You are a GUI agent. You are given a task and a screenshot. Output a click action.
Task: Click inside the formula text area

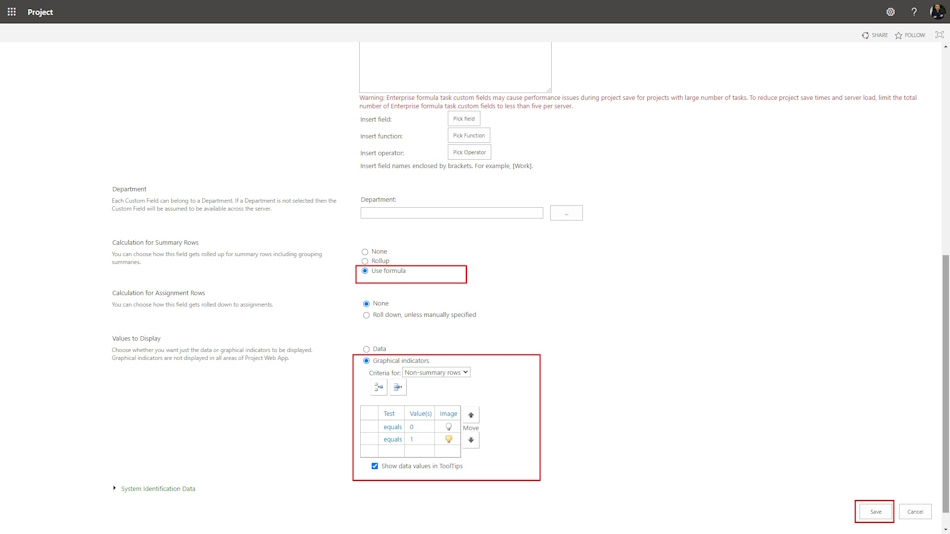455,67
